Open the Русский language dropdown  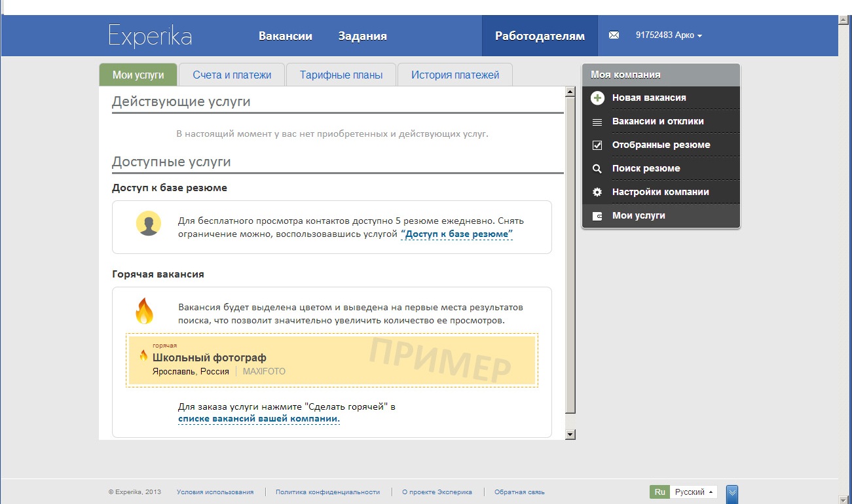coord(694,492)
